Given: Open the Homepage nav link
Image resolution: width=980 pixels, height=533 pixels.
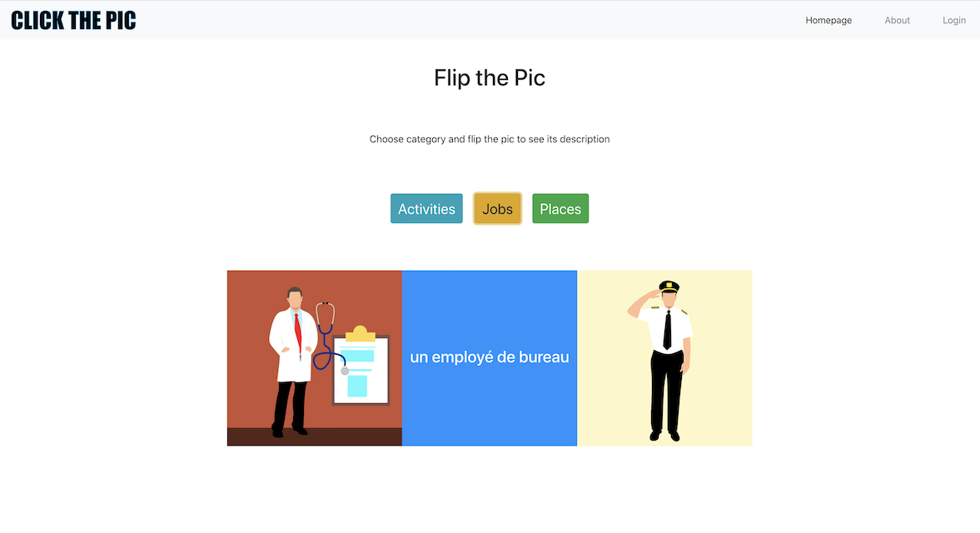Looking at the screenshot, I should (828, 20).
